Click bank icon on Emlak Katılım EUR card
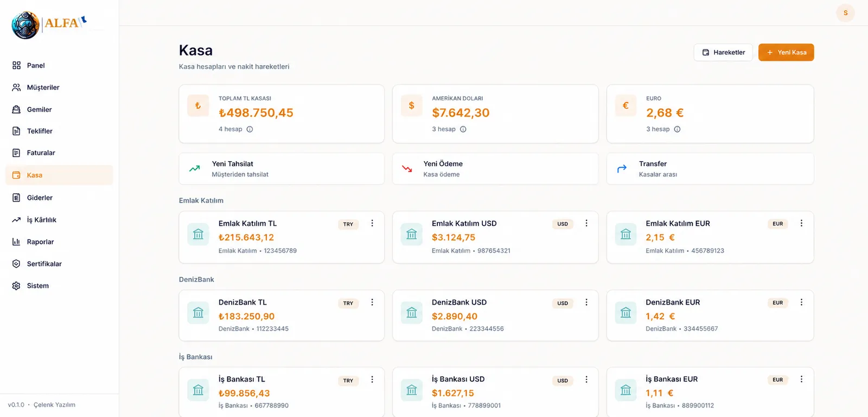Image resolution: width=868 pixels, height=417 pixels. point(626,235)
